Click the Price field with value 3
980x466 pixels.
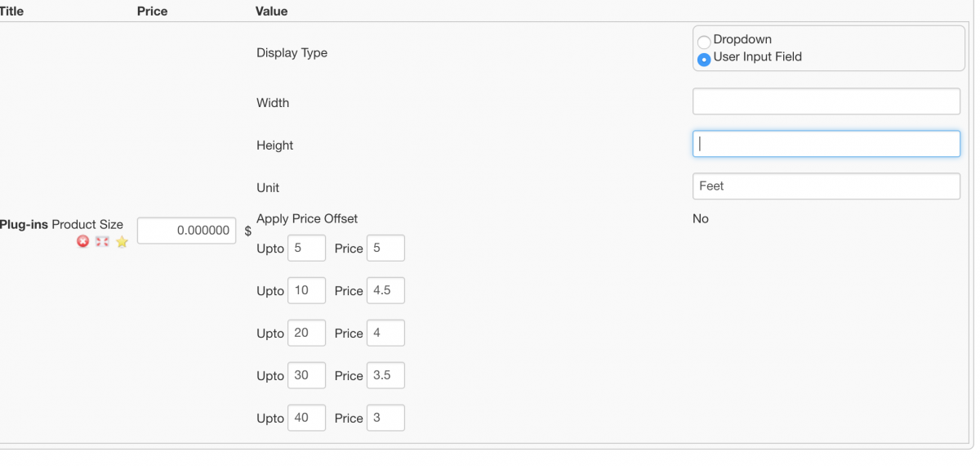tap(385, 418)
